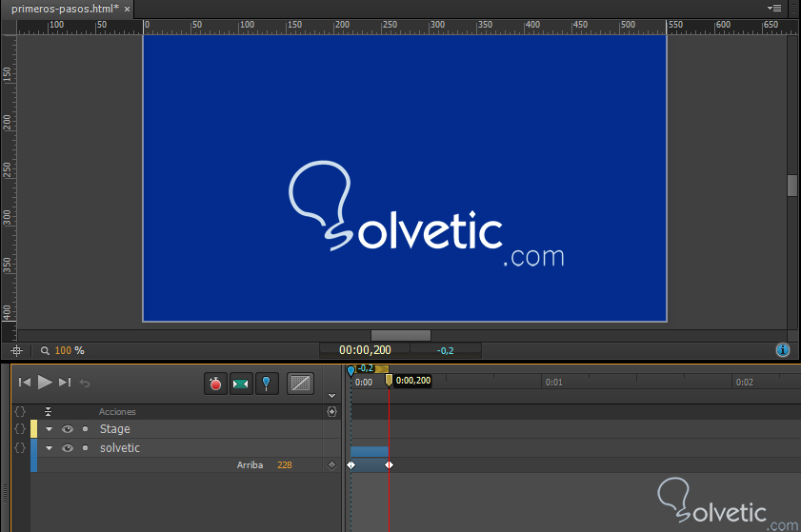Jump to the end of the timeline
The image size is (801, 532).
(x=65, y=382)
